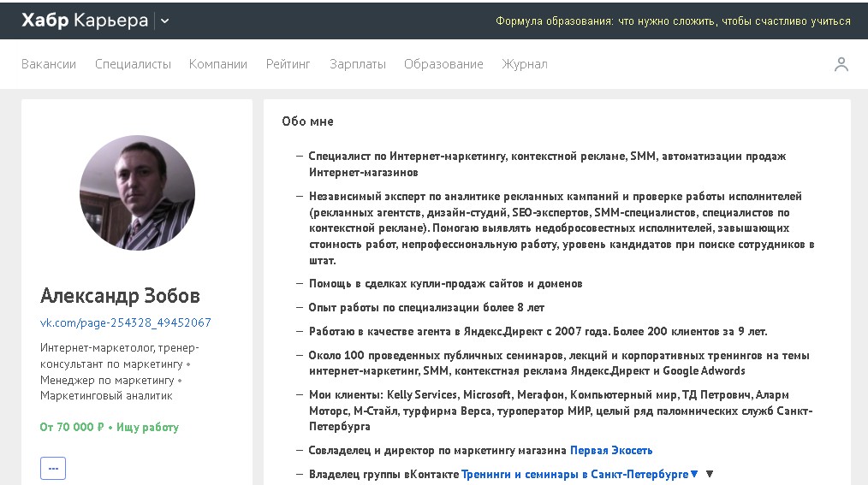Viewport: 868px width, 485px height.
Task: Open the Вакансии section
Action: [49, 64]
